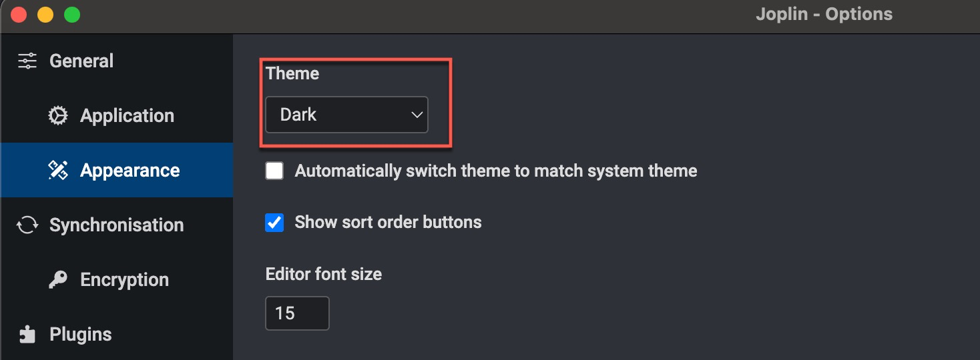Uncheck Show sort order buttons
This screenshot has width=980, height=360.
pos(274,223)
